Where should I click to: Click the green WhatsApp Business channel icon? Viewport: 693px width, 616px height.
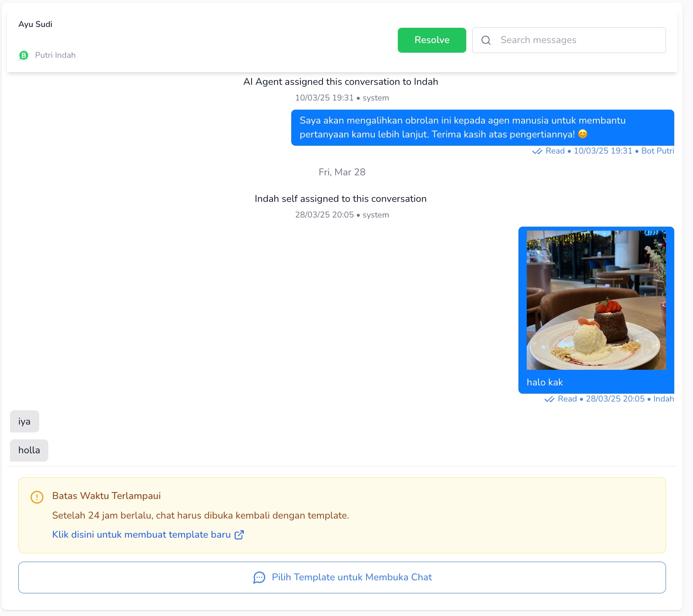tap(24, 55)
